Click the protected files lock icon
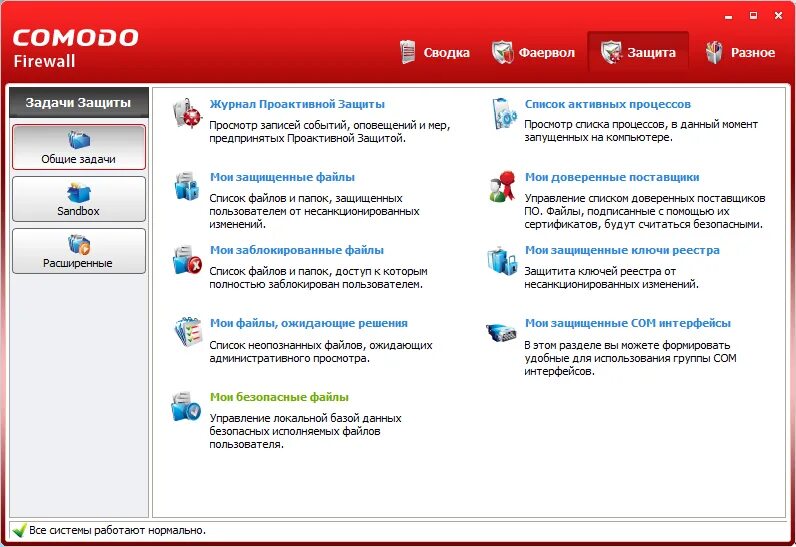The image size is (796, 547). [x=186, y=186]
